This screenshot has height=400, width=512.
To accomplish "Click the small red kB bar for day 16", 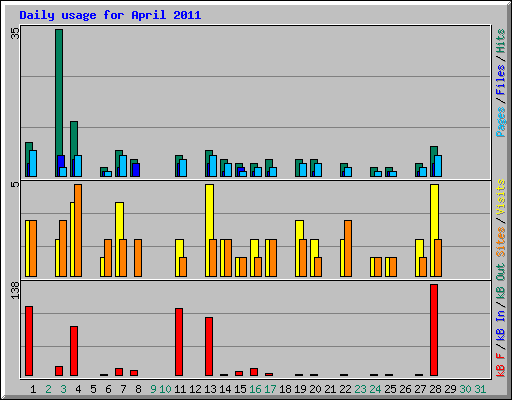I will coord(254,372).
